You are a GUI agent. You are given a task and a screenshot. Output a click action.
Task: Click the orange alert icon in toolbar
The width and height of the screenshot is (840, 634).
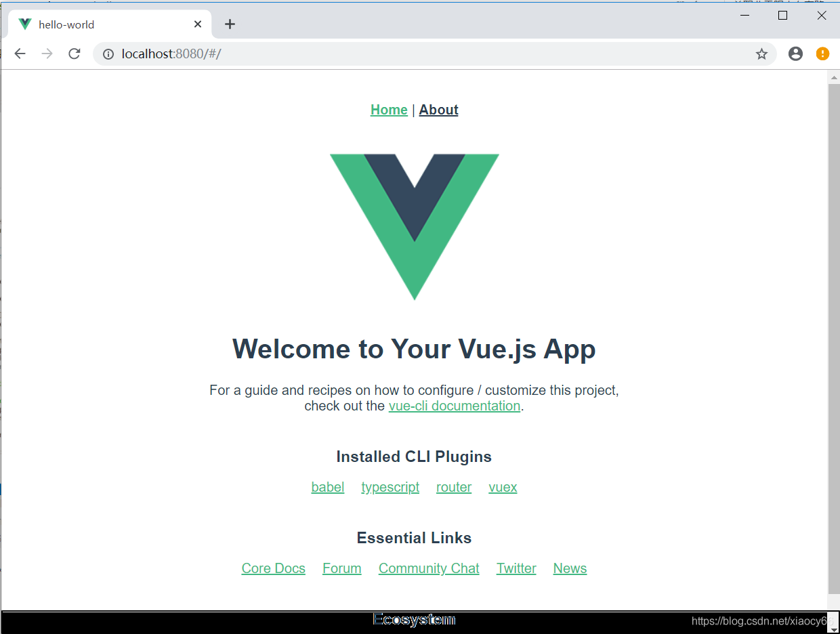point(822,54)
